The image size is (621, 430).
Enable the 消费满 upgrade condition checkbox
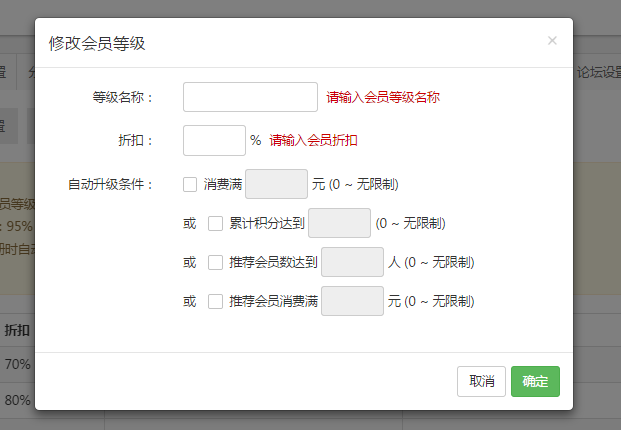click(x=190, y=184)
